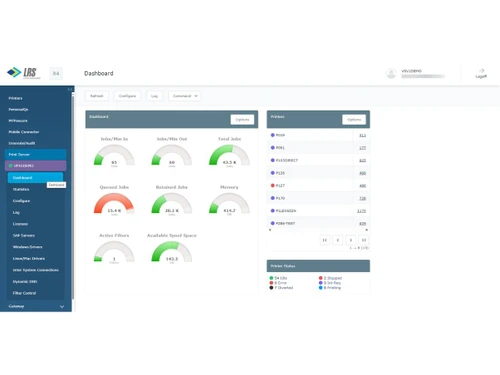The image size is (500, 375).
Task: Click the green Idle status legend dot
Action: [x=271, y=278]
